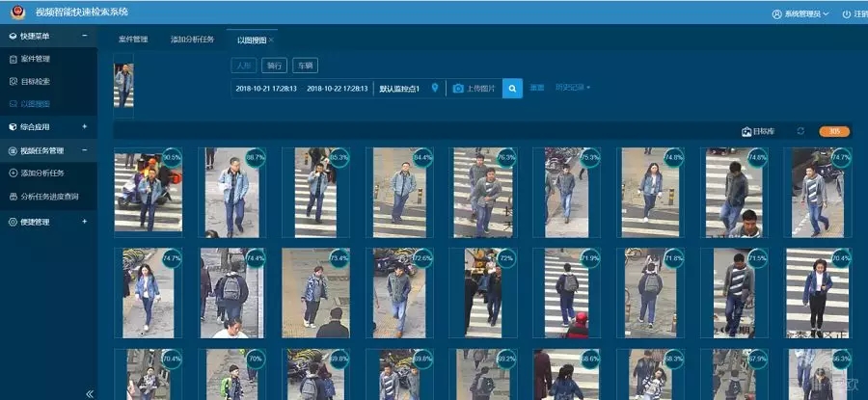Click the 重置 reset link
This screenshot has width=868, height=400.
537,88
